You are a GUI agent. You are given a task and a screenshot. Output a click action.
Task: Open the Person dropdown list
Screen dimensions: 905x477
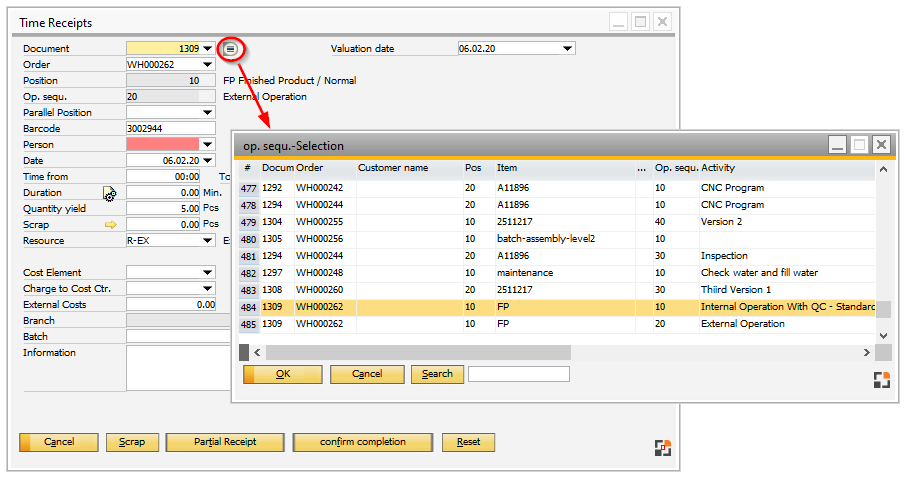coord(208,144)
